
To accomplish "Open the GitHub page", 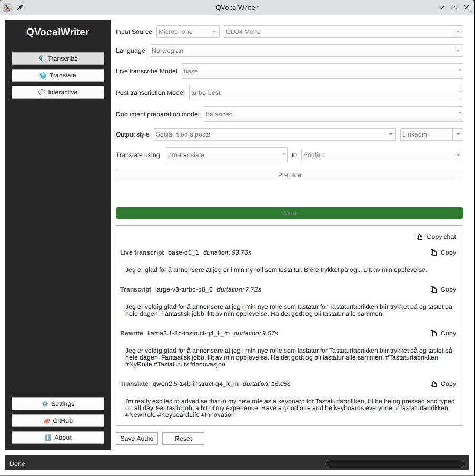I will (57, 421).
